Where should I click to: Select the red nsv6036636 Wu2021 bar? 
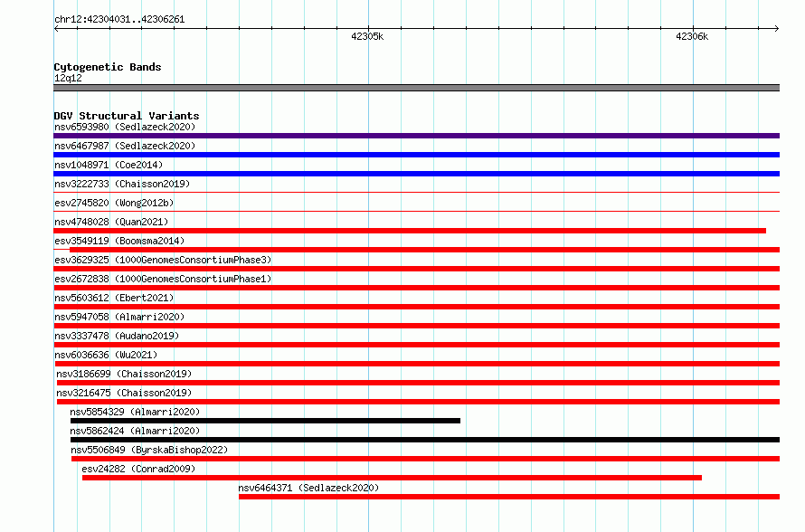[416, 364]
